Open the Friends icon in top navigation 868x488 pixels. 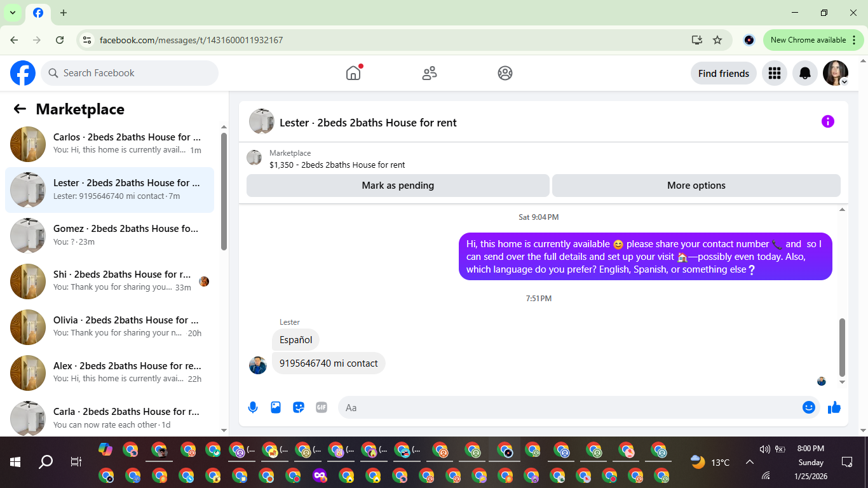coord(430,73)
